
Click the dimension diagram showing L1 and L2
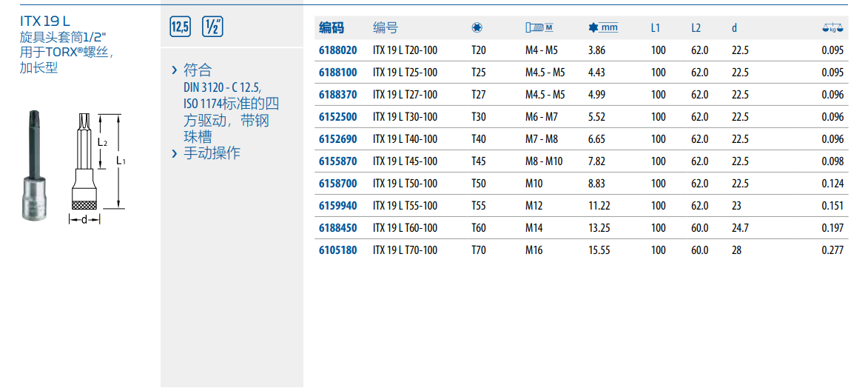[96, 167]
